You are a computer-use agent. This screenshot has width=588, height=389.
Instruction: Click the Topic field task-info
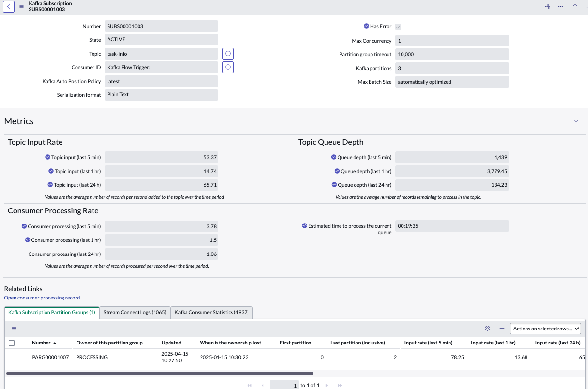pyautogui.click(x=161, y=54)
